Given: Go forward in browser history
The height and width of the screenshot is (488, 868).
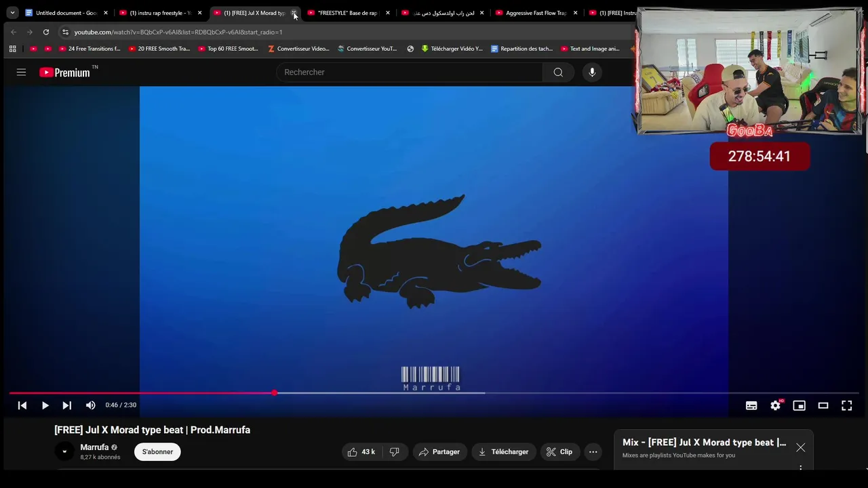Looking at the screenshot, I should coord(30,32).
